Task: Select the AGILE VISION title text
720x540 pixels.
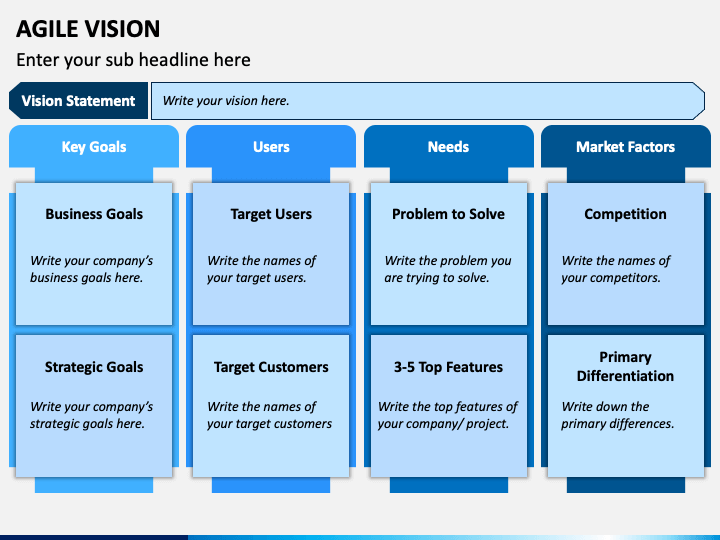Action: [88, 29]
